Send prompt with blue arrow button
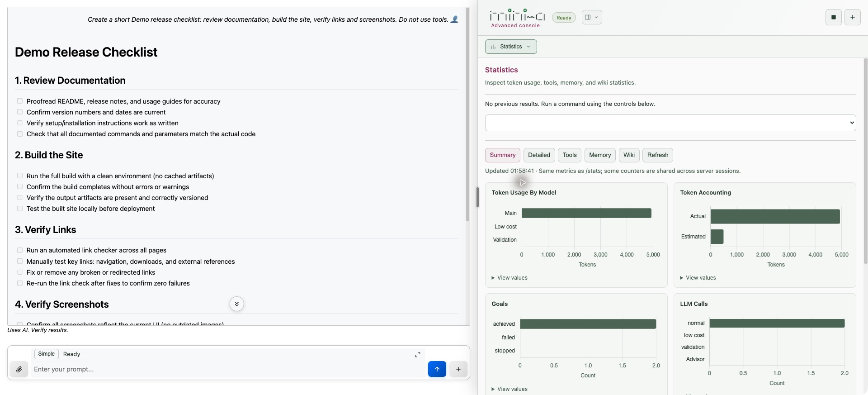The width and height of the screenshot is (868, 395). pyautogui.click(x=437, y=369)
